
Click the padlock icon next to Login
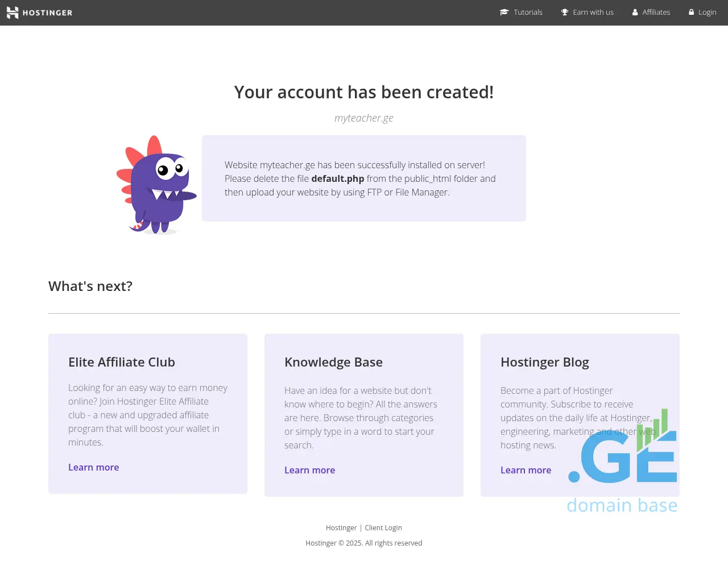[x=692, y=12]
